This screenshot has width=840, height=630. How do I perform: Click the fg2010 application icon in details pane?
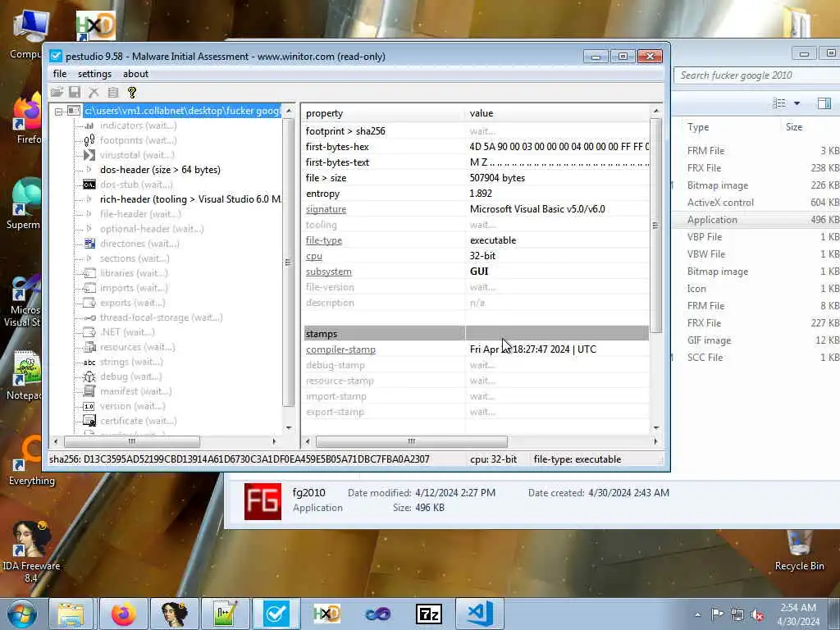click(x=262, y=501)
